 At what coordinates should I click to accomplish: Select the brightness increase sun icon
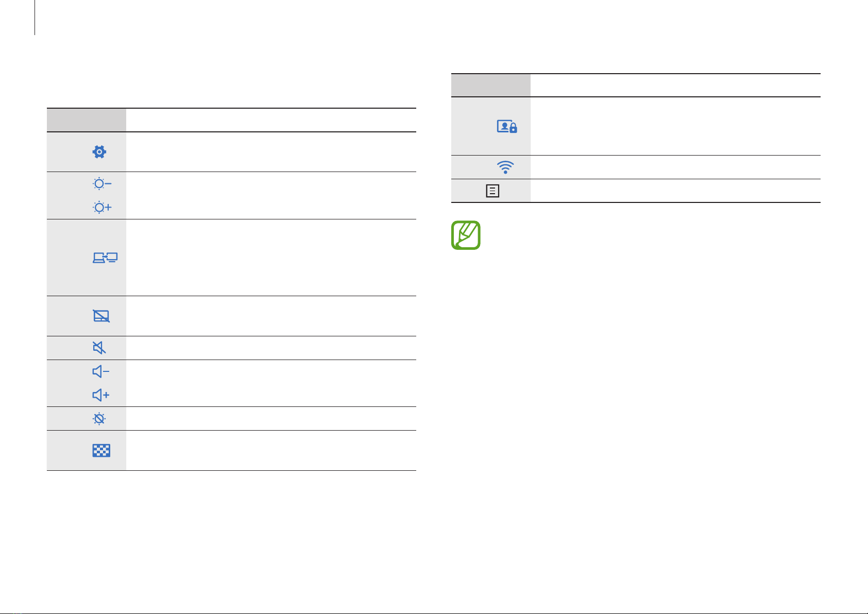pos(101,207)
